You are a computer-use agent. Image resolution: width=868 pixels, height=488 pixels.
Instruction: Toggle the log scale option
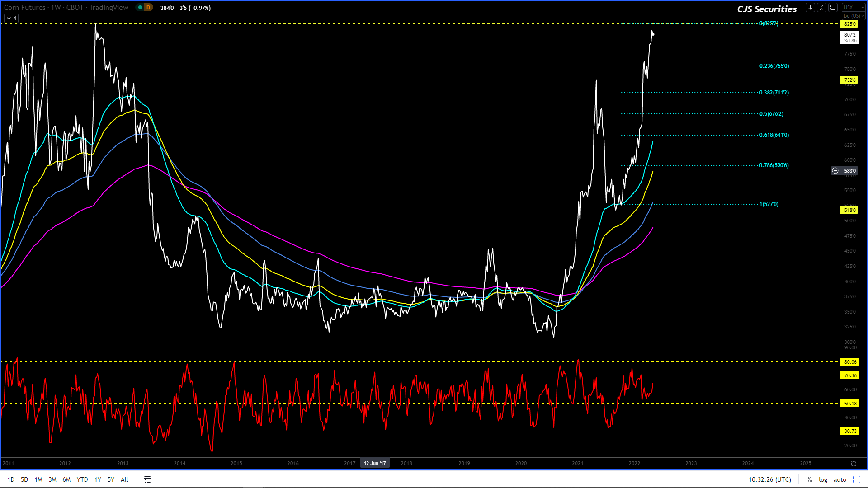point(823,479)
